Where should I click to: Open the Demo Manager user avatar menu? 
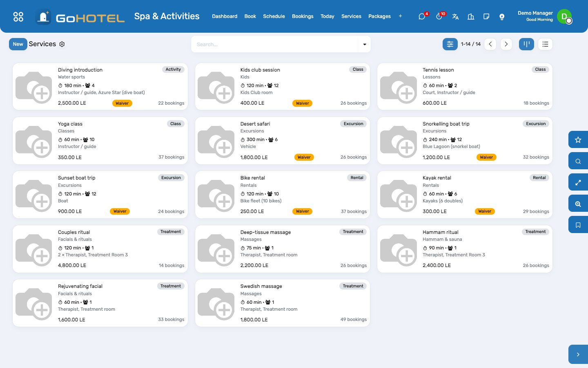564,16
